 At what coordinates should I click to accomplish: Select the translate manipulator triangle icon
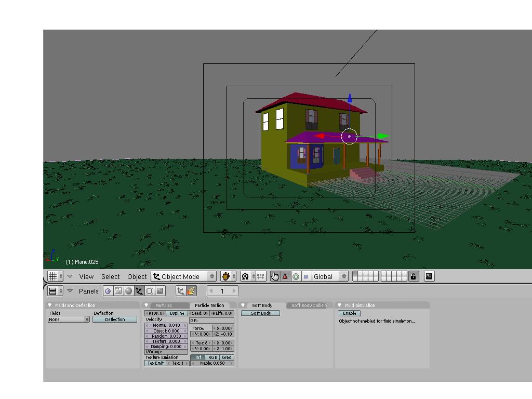pos(285,276)
